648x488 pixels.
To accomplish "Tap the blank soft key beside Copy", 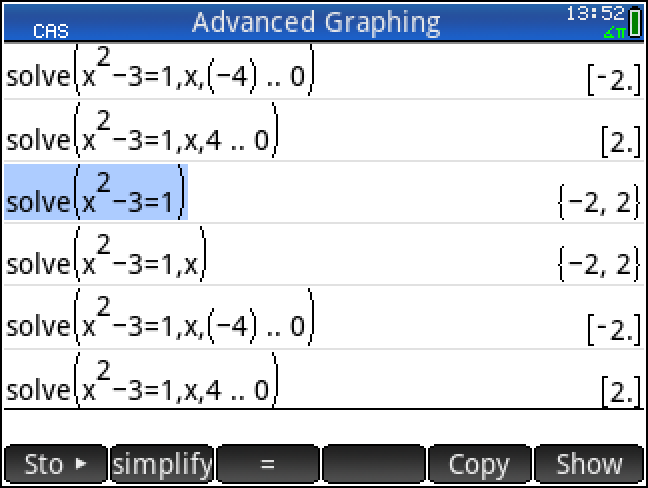I will tap(374, 465).
